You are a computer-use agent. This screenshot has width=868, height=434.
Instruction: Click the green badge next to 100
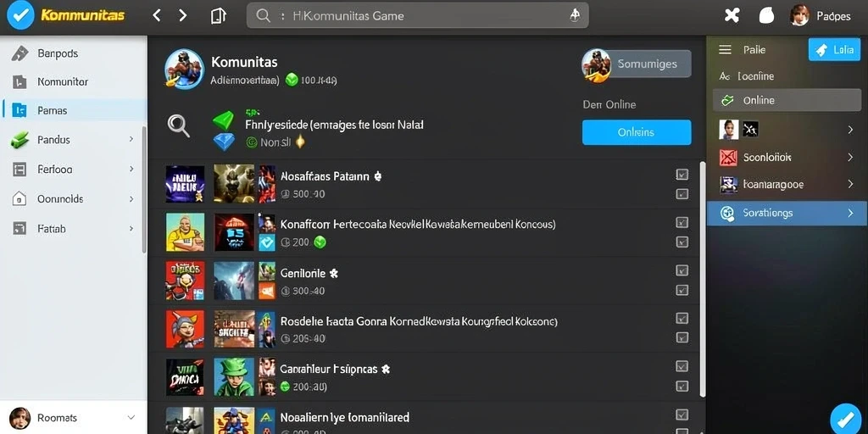coord(292,81)
